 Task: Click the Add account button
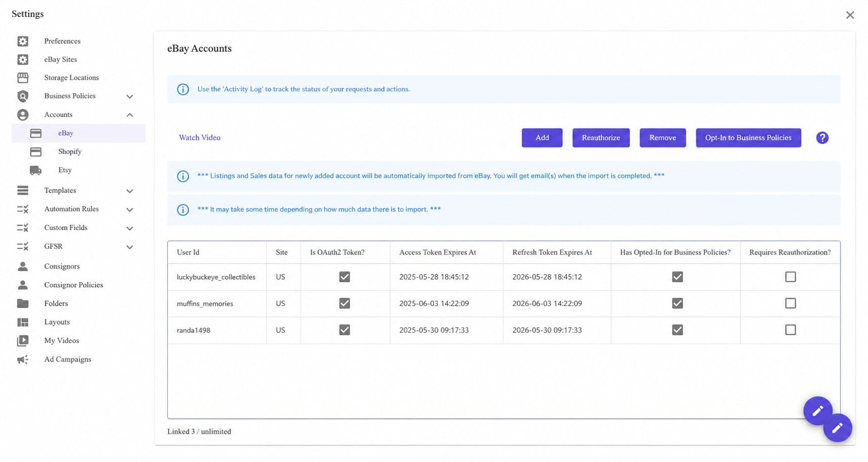coord(542,138)
